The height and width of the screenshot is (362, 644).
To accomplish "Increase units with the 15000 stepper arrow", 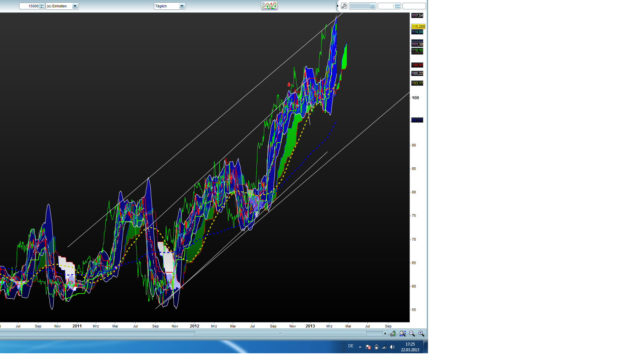I will (41, 5).
